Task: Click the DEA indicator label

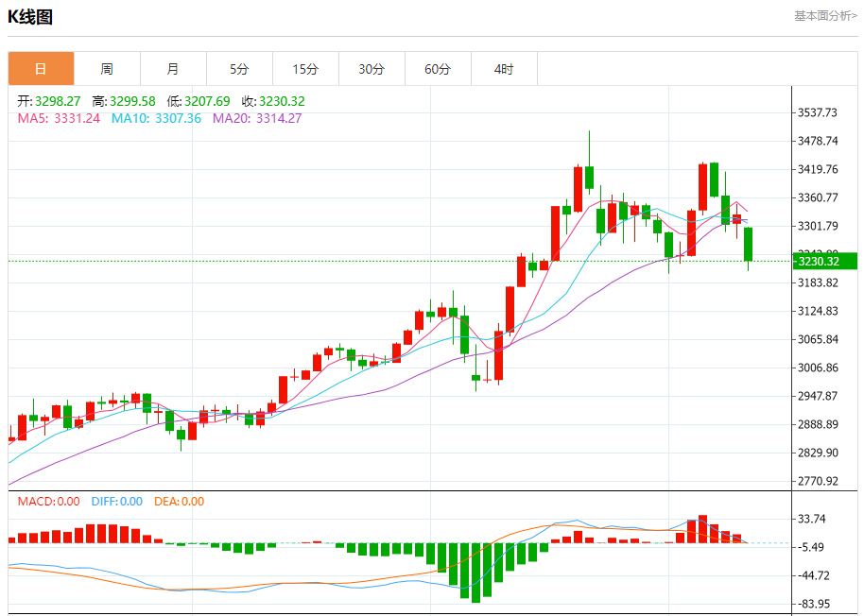Action: (177, 502)
